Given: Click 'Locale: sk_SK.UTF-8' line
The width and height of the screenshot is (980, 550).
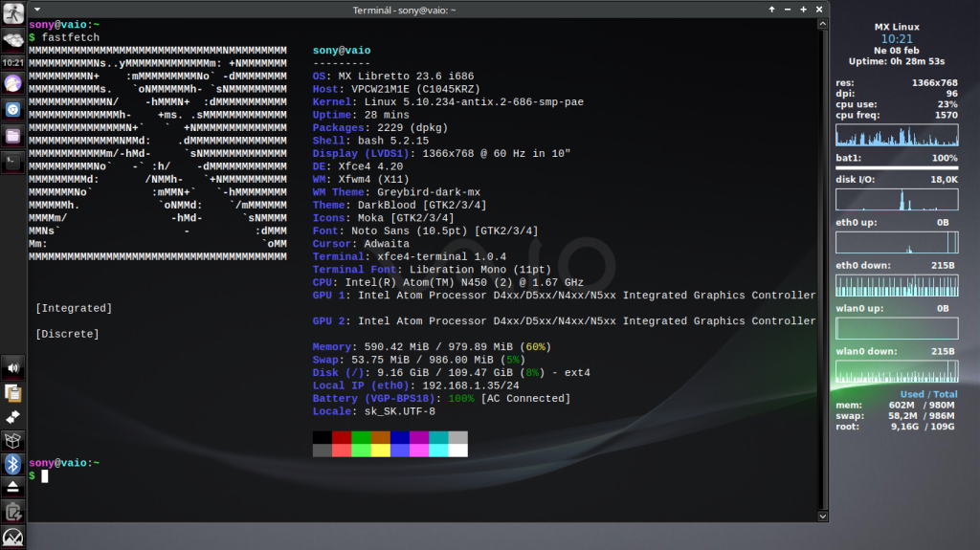Looking at the screenshot, I should coord(374,412).
